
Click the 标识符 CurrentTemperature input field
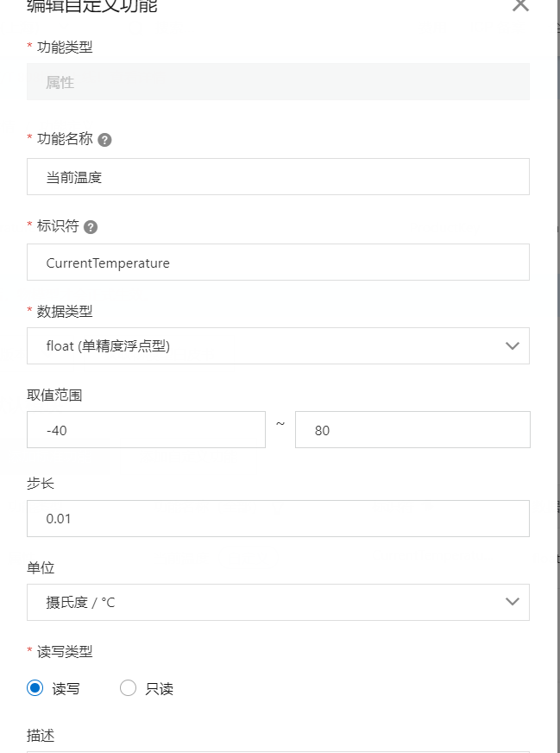(x=278, y=263)
